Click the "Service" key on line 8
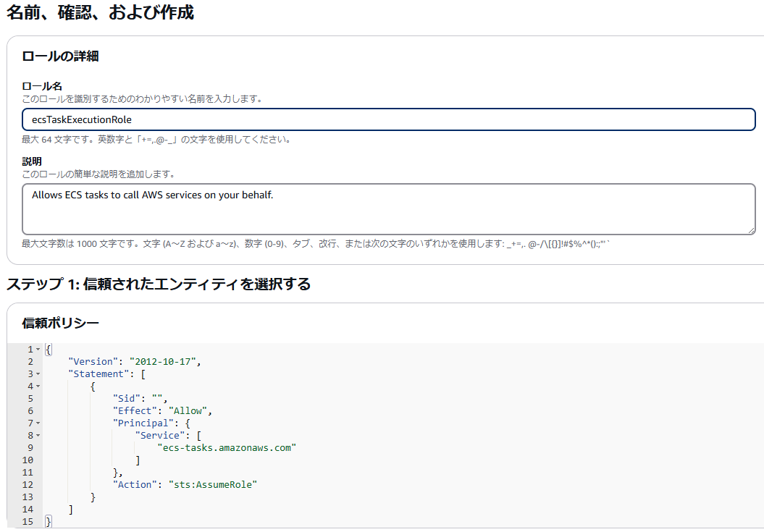Image resolution: width=764 pixels, height=532 pixels. pos(160,436)
